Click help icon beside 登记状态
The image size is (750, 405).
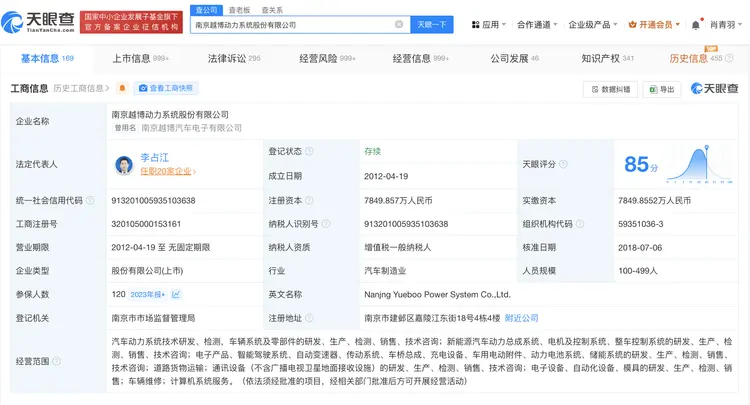[x=309, y=152]
